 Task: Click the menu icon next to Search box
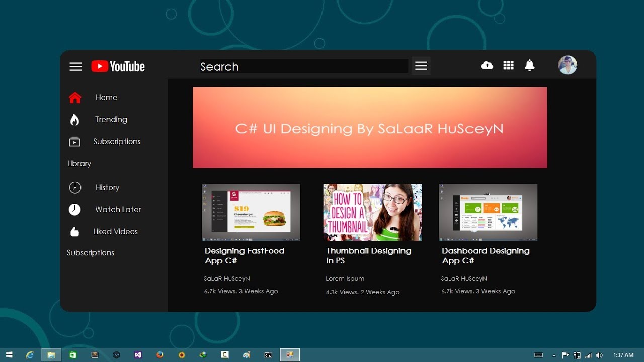[421, 66]
